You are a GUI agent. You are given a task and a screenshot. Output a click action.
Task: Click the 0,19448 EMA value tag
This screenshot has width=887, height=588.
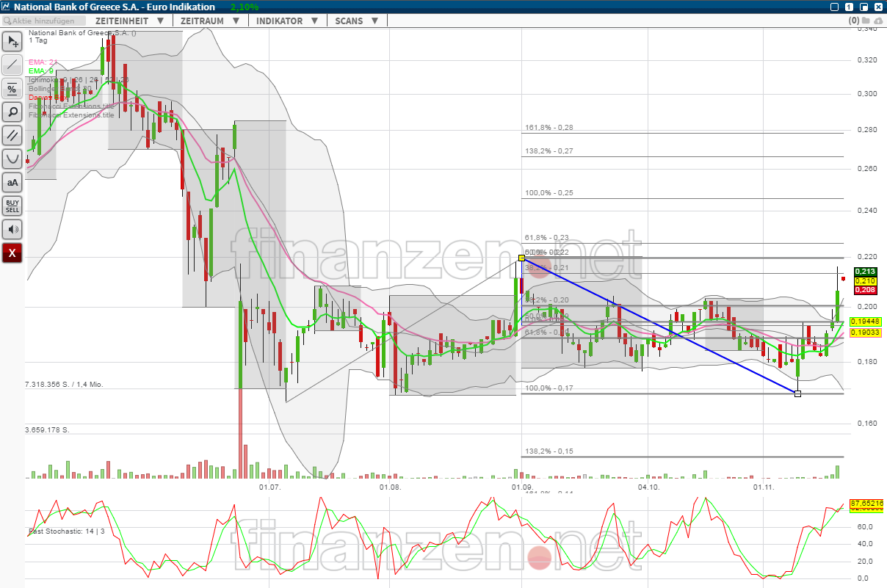866,322
